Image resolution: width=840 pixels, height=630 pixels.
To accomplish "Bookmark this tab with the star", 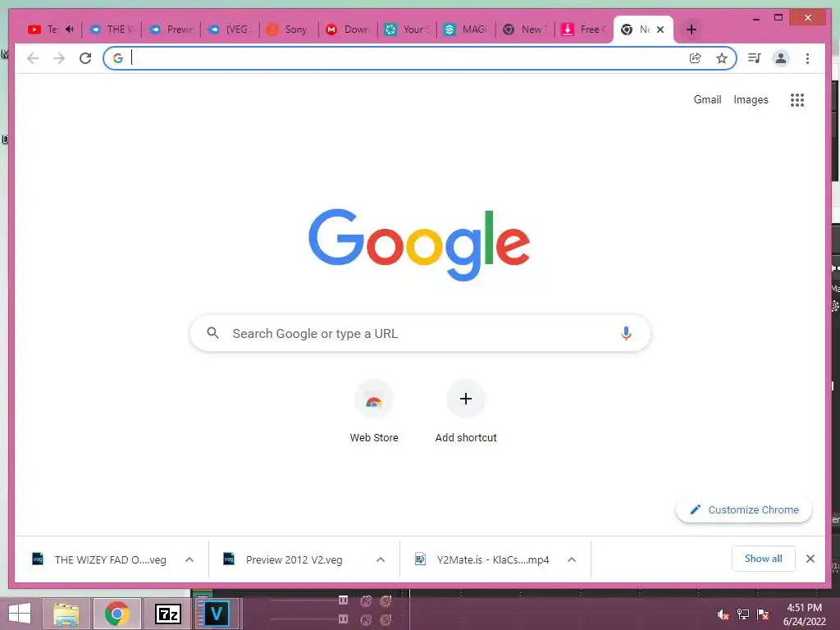I will 722,58.
